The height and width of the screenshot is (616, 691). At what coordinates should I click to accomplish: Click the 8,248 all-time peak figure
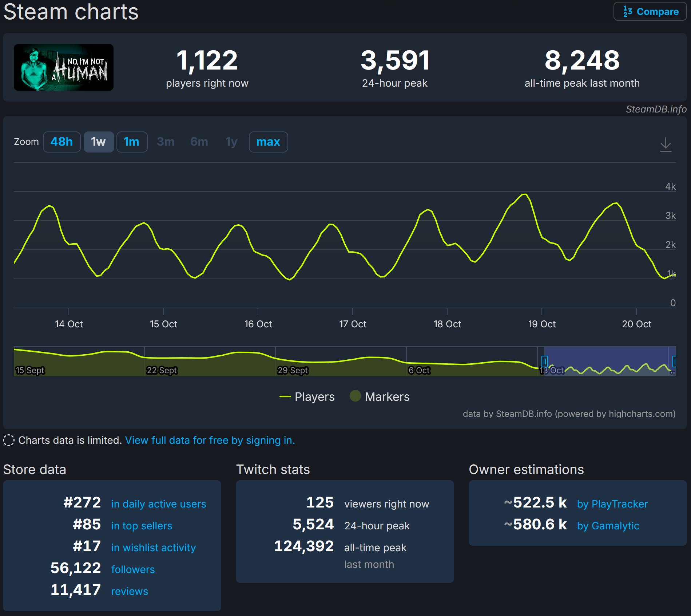(x=582, y=60)
